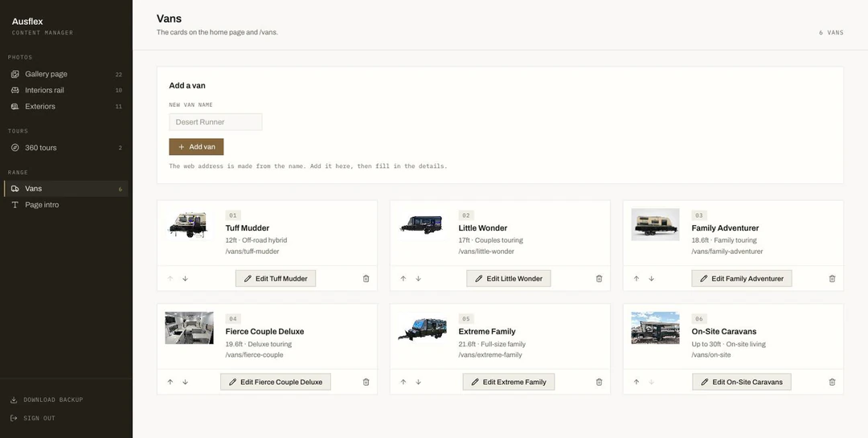Click the "6 VANS" counter text
The height and width of the screenshot is (438, 868).
click(831, 33)
